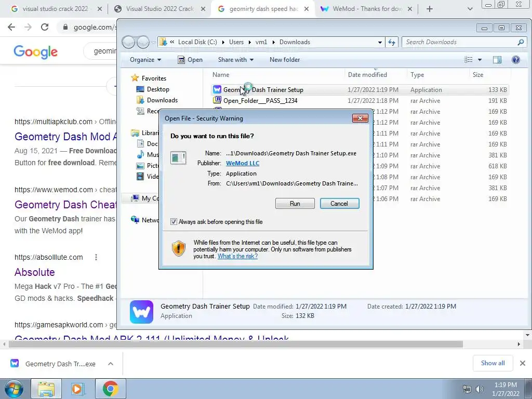Switch to WeMod Thanks for downloading tab

(x=367, y=9)
